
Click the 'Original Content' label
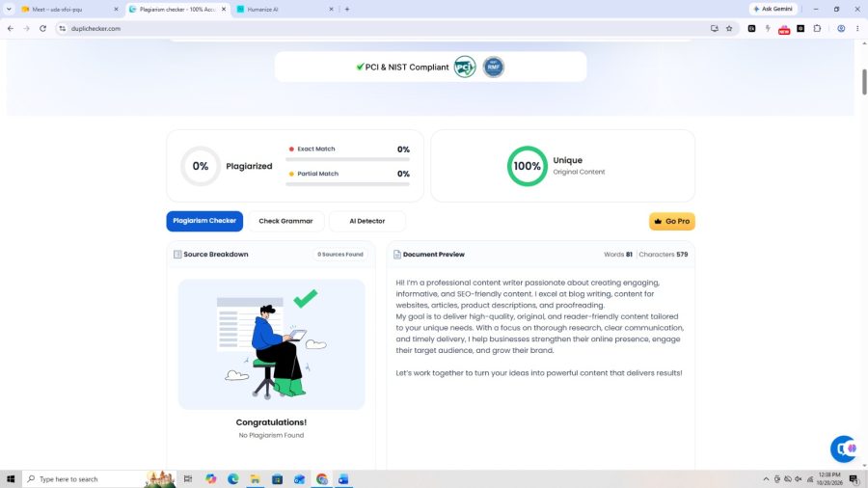coord(579,172)
